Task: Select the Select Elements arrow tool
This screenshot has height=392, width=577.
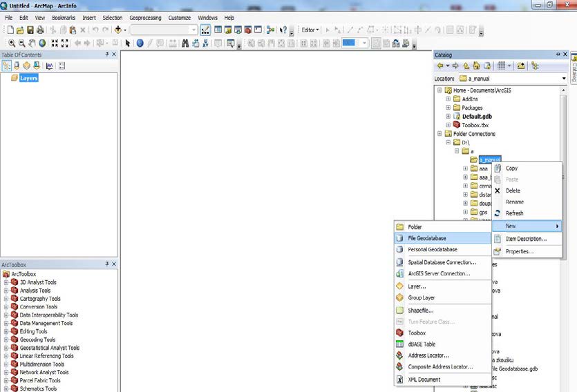Action: 128,43
